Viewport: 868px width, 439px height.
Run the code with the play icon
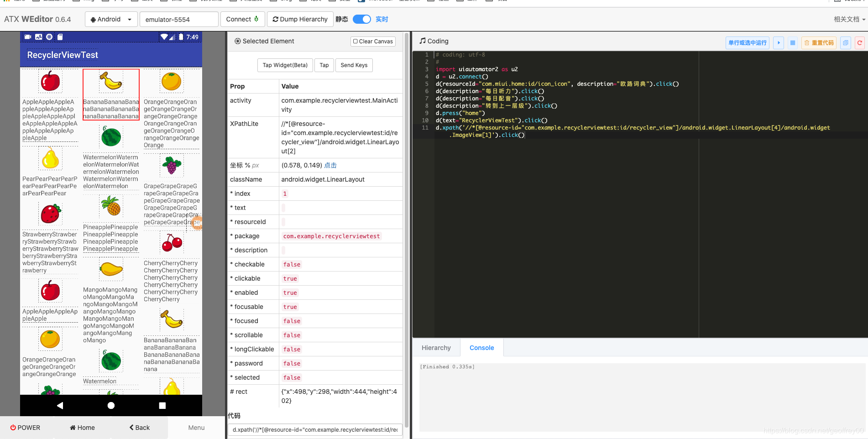pos(779,43)
